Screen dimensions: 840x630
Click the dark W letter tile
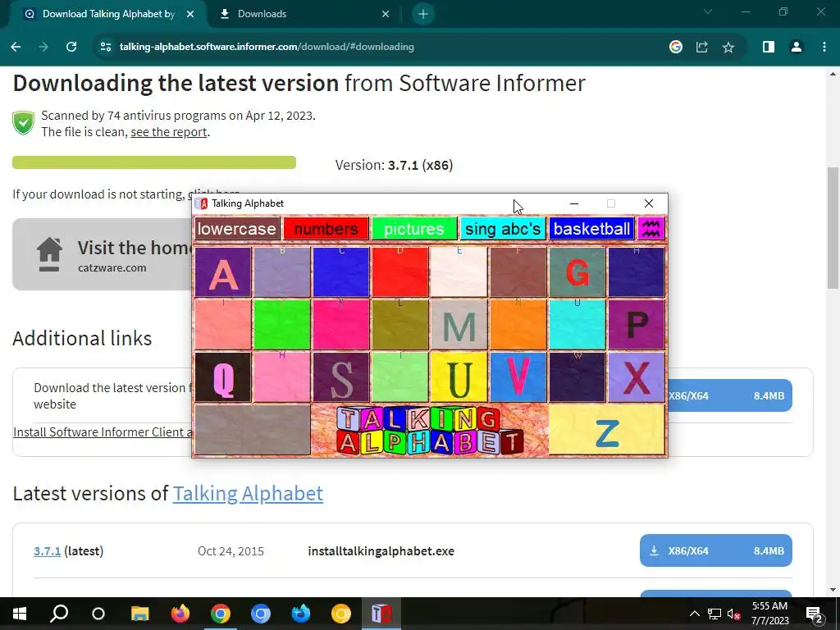tap(577, 377)
